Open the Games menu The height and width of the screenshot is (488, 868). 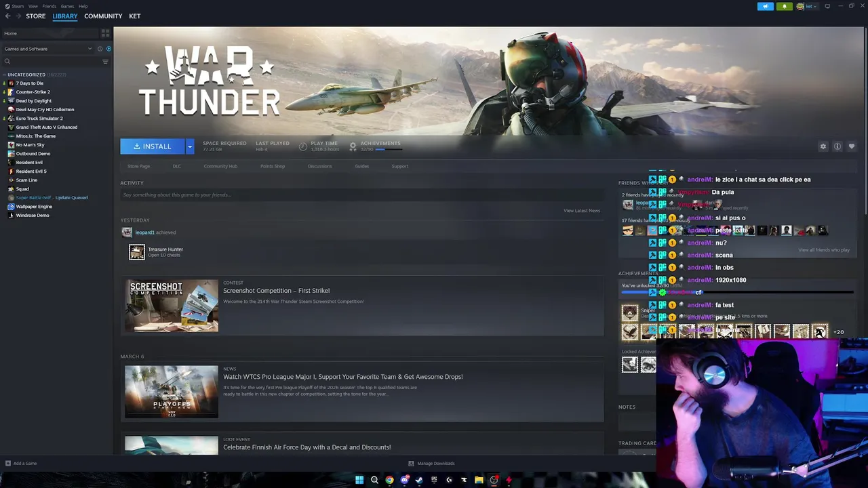(67, 6)
